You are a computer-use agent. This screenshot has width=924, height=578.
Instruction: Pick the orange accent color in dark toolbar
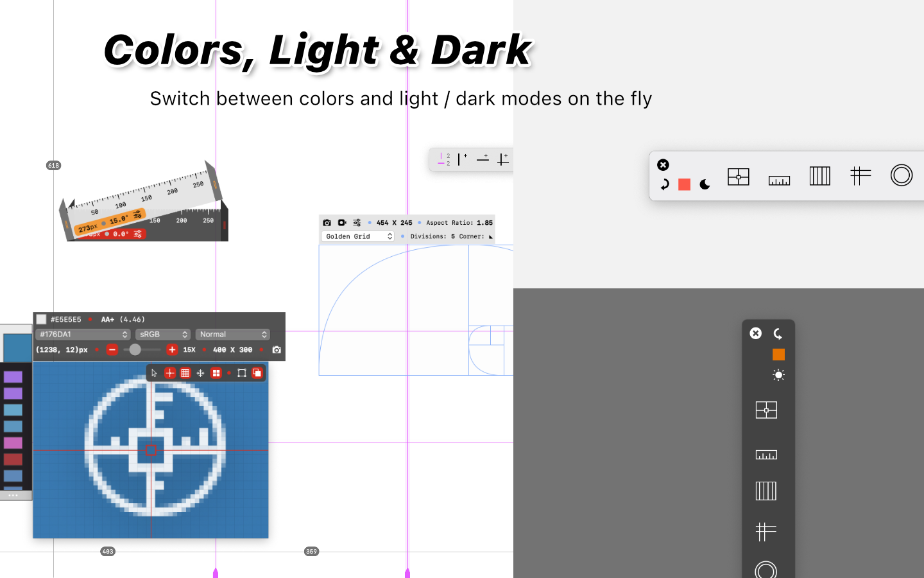click(778, 355)
